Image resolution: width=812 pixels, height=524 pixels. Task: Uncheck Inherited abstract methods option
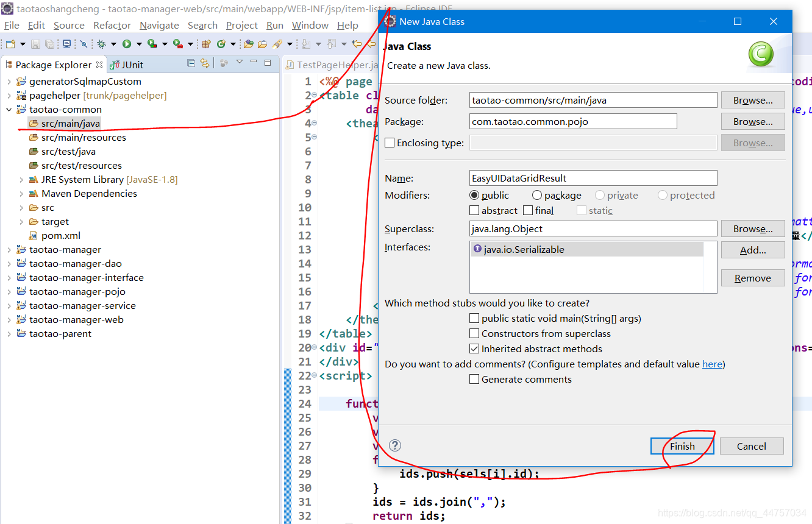(x=474, y=349)
